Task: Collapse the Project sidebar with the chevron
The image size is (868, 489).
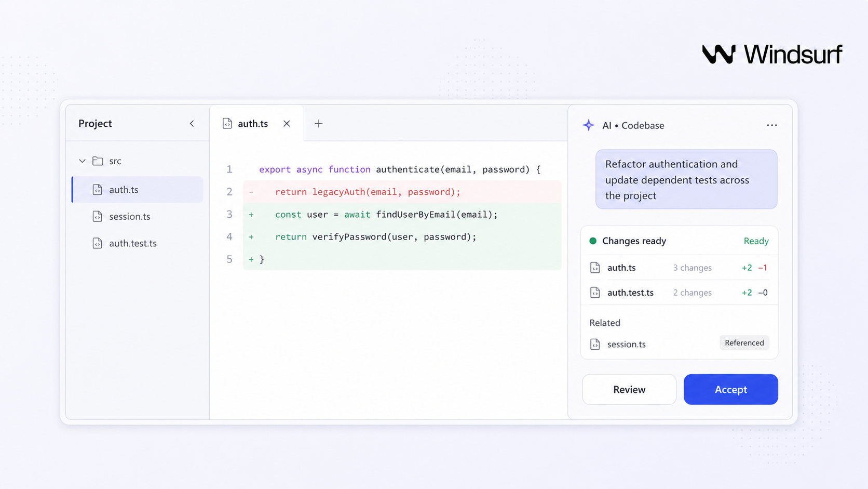Action: (192, 124)
